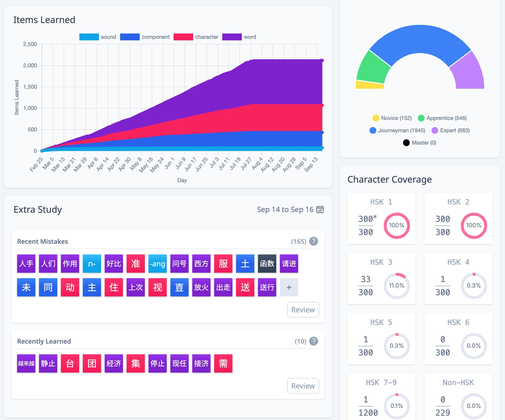Open the Extra Study calendar date picker

[320, 210]
